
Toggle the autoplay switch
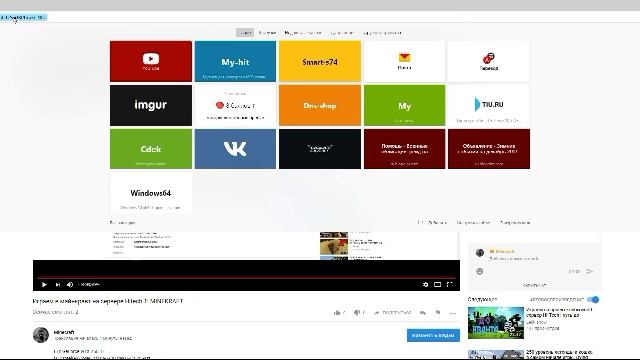coord(593,300)
